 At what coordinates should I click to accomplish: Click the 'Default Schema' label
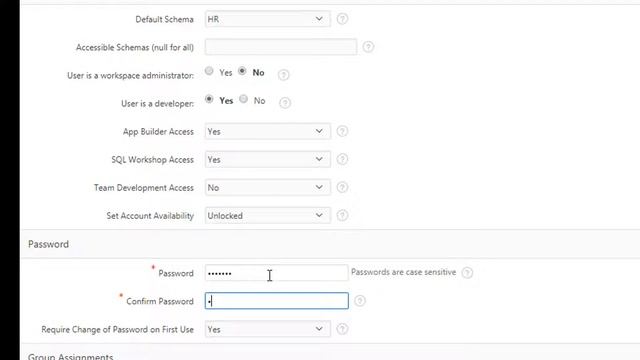point(164,19)
